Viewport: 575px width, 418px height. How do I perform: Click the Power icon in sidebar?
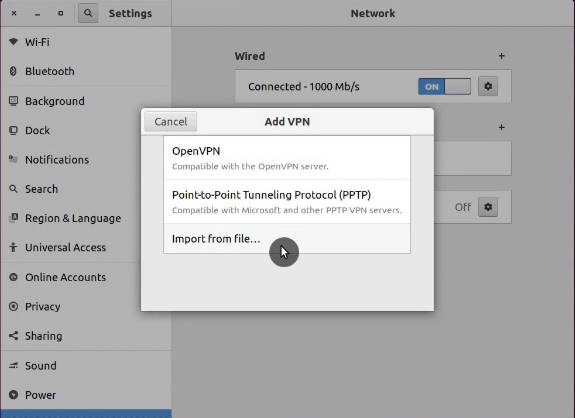[x=13, y=395]
